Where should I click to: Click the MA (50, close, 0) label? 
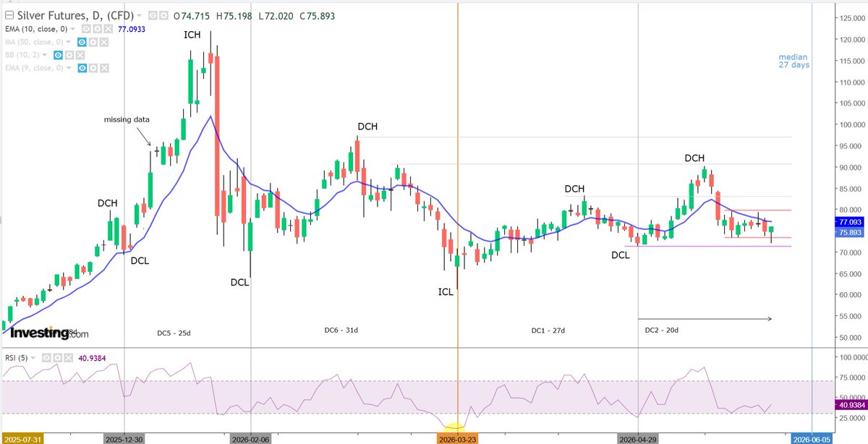34,43
